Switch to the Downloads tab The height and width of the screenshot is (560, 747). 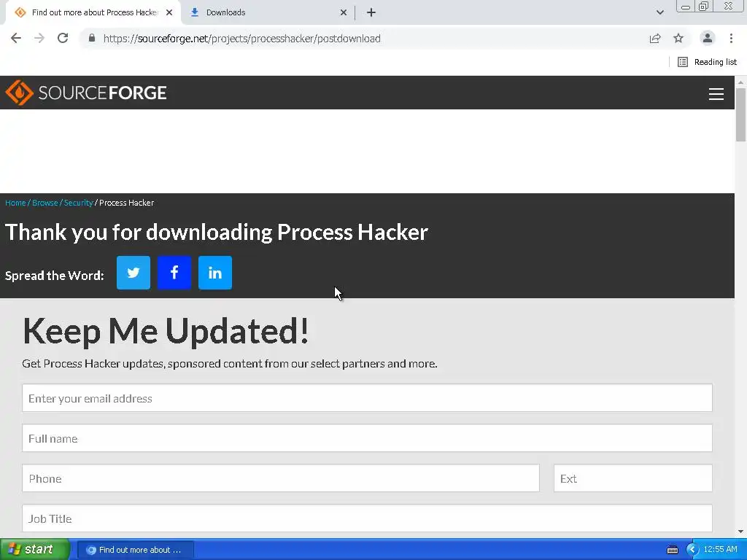tap(268, 12)
